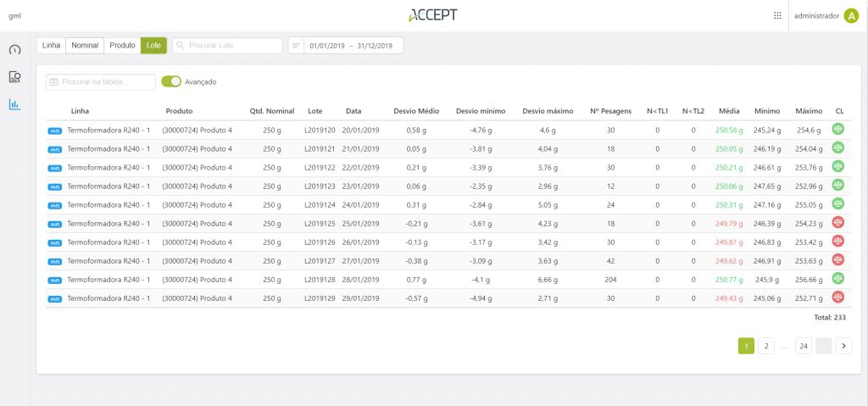The height and width of the screenshot is (406, 868).
Task: Go to page 2 of results
Action: coord(765,346)
